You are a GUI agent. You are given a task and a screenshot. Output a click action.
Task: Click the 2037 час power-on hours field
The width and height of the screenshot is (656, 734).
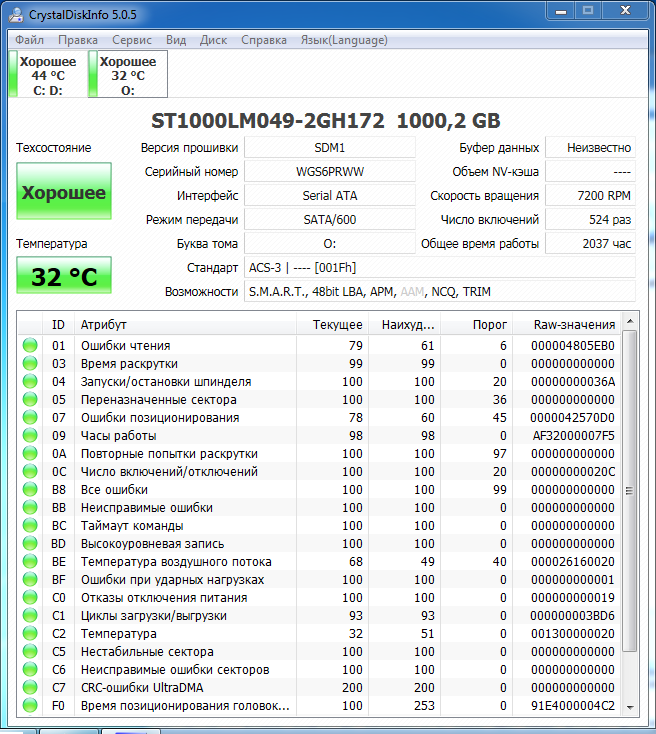[590, 243]
